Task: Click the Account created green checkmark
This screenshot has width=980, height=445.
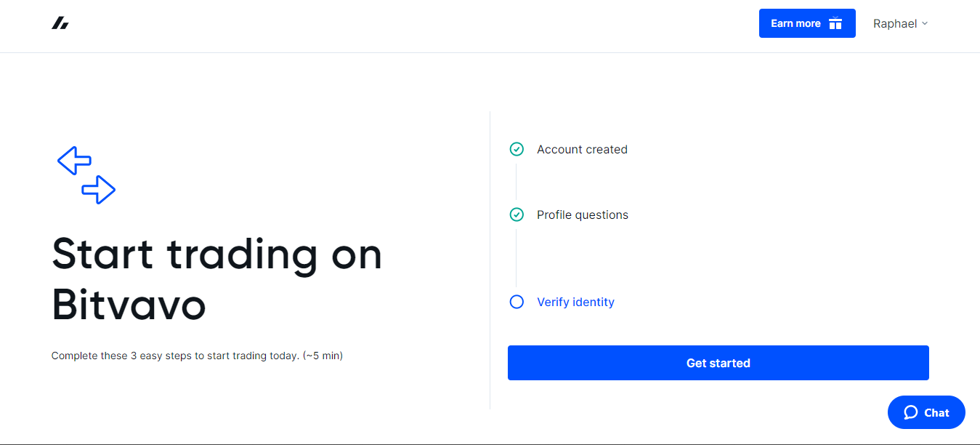Action: pos(517,149)
